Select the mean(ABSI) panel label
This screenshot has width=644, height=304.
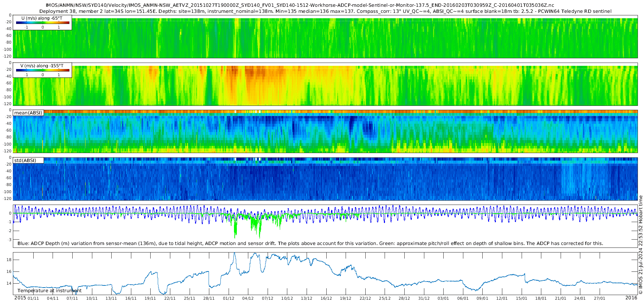pos(28,113)
